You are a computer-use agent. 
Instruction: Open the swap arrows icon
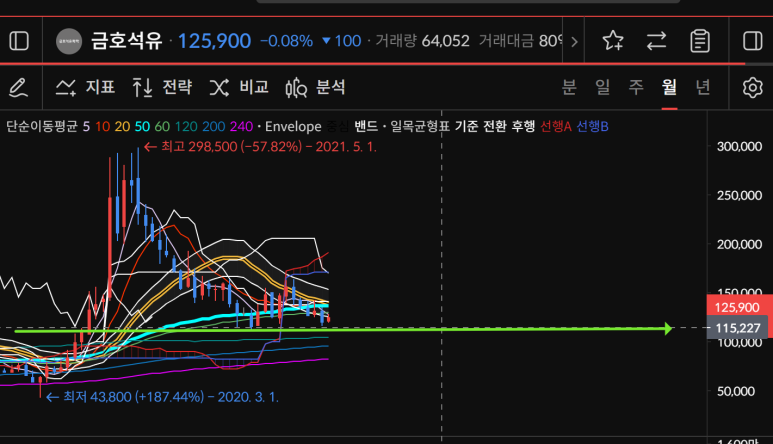tap(656, 41)
